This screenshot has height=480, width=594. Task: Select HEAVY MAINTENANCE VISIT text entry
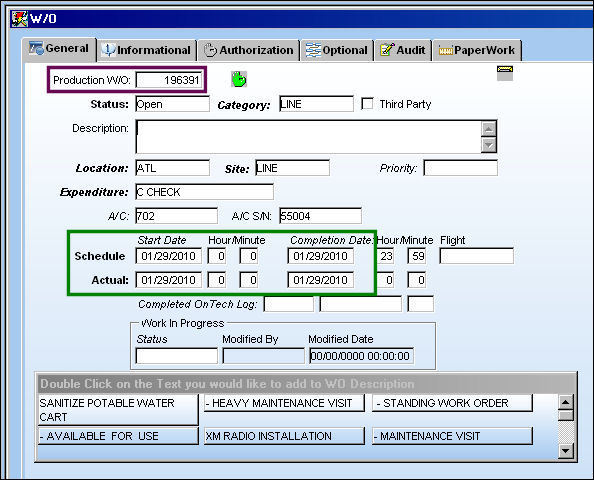pos(284,403)
